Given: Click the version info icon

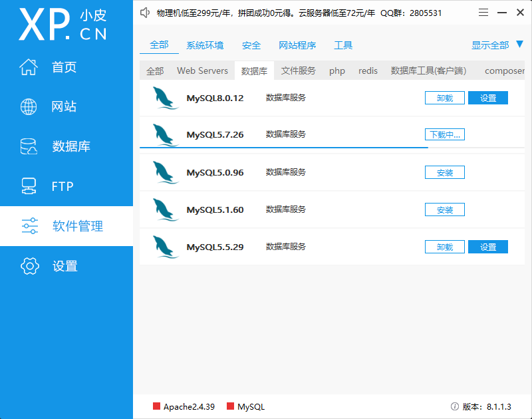Looking at the screenshot, I should tap(455, 406).
